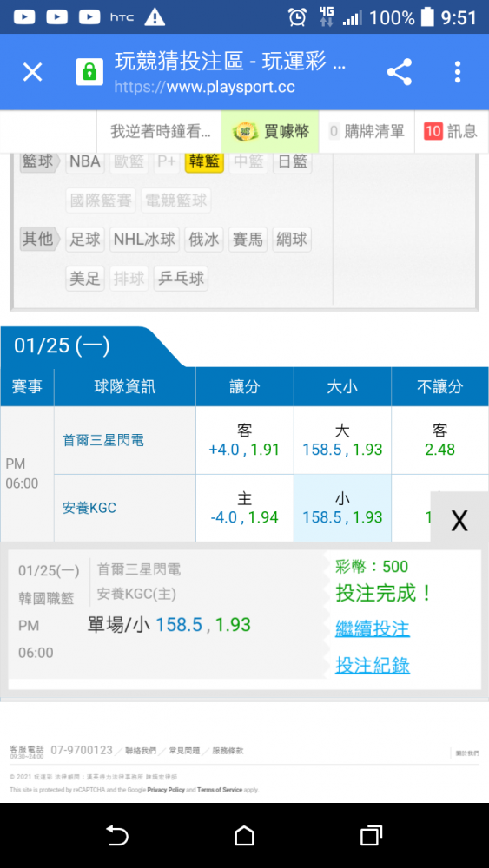This screenshot has height=868, width=489.
Task: Open the Android recent apps icon
Action: [371, 835]
